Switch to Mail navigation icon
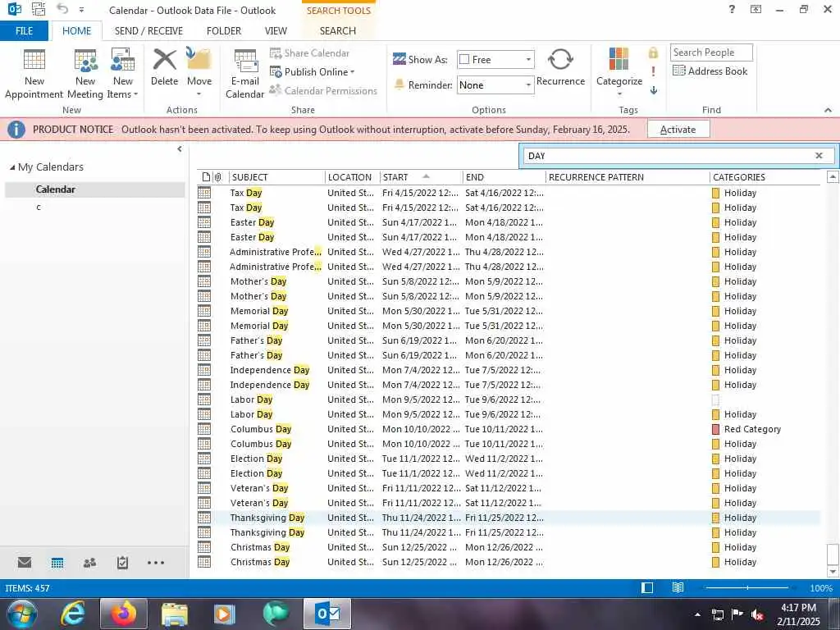 pos(24,563)
